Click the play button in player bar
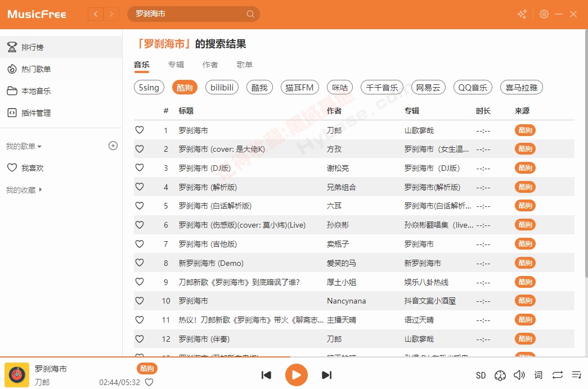Screen dimensions: 588x389 tap(297, 375)
